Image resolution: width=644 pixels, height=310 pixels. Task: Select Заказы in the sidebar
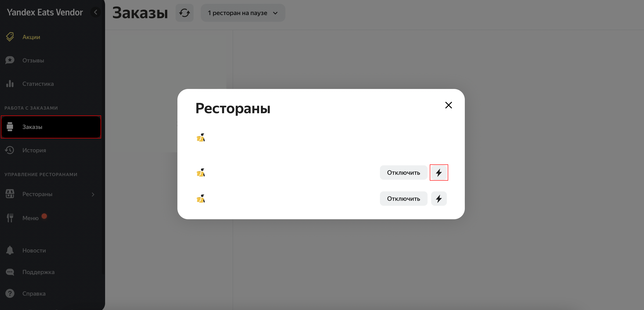32,127
